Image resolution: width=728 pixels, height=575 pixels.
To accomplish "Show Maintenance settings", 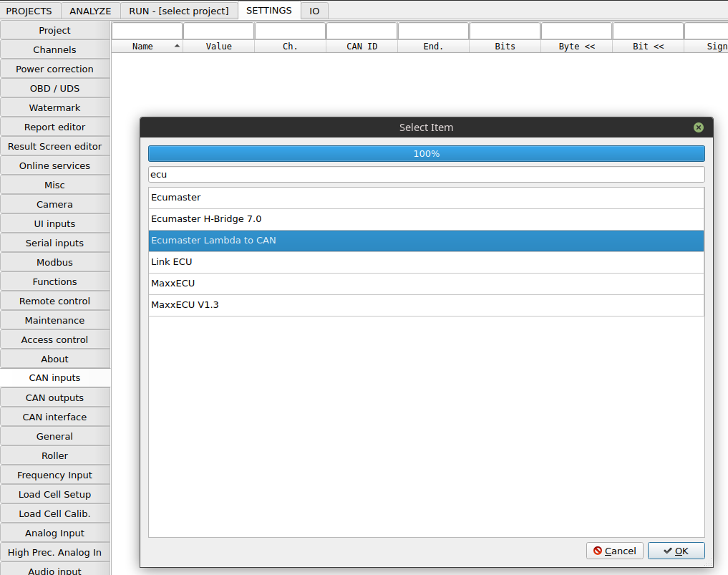I will coord(55,321).
